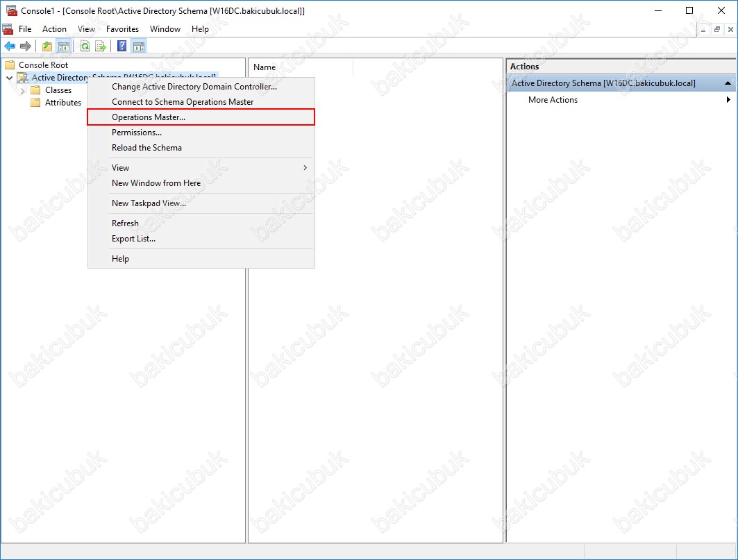Open the File menu
This screenshot has width=738, height=560.
click(25, 29)
